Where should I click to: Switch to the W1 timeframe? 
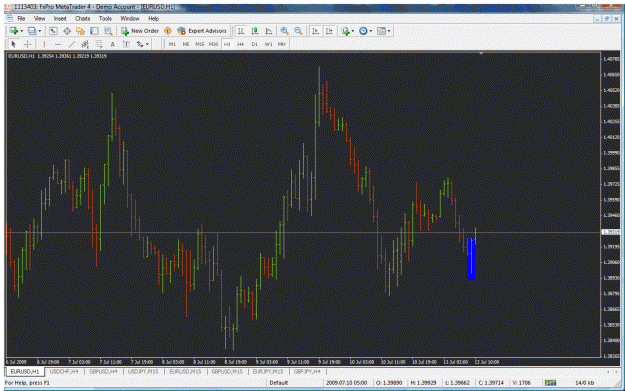268,44
